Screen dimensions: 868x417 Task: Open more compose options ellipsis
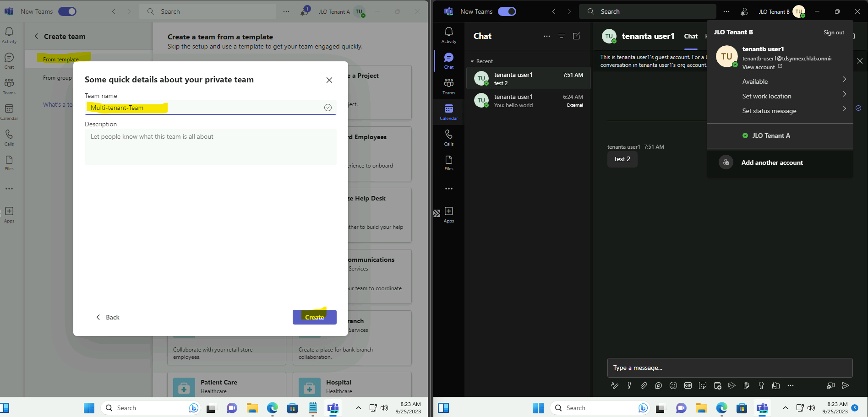point(791,385)
